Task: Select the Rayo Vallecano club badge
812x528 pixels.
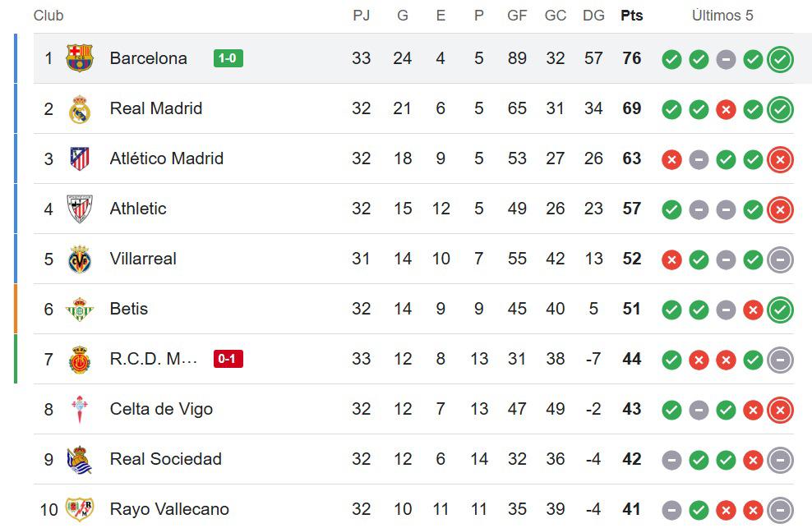Action: pos(81,509)
